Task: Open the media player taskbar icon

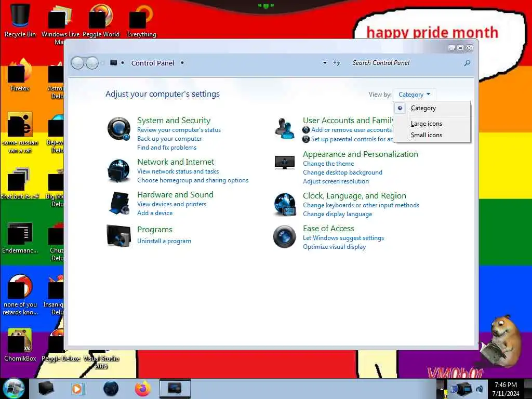Action: 77,389
